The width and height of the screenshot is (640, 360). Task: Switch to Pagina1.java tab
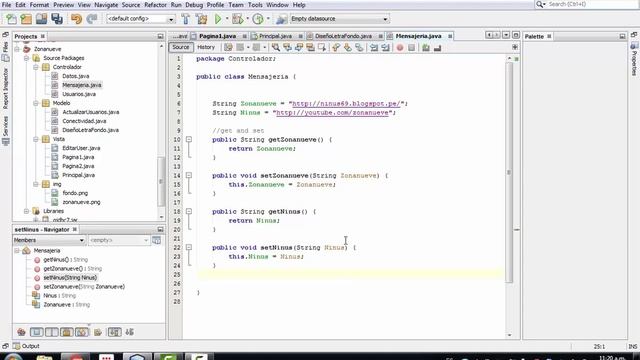tap(218, 36)
